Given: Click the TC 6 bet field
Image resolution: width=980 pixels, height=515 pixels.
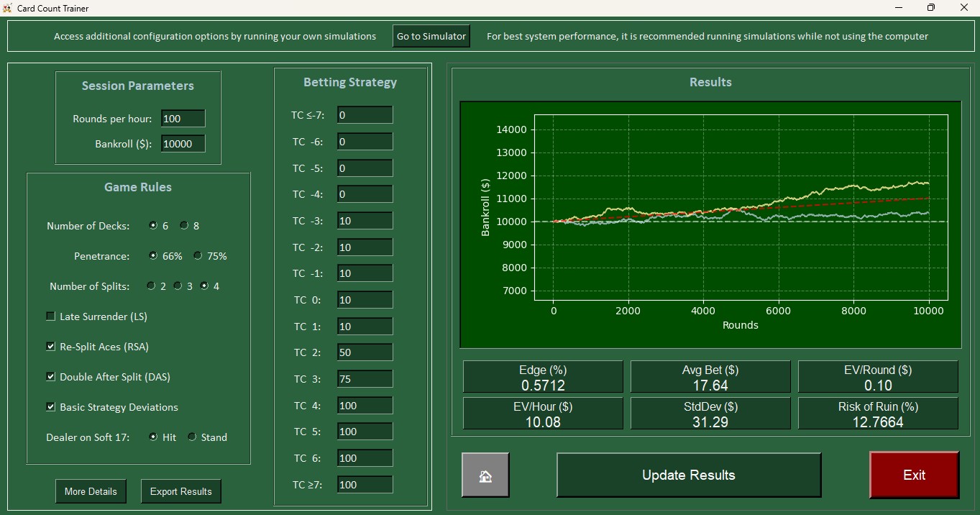Looking at the screenshot, I should point(365,458).
